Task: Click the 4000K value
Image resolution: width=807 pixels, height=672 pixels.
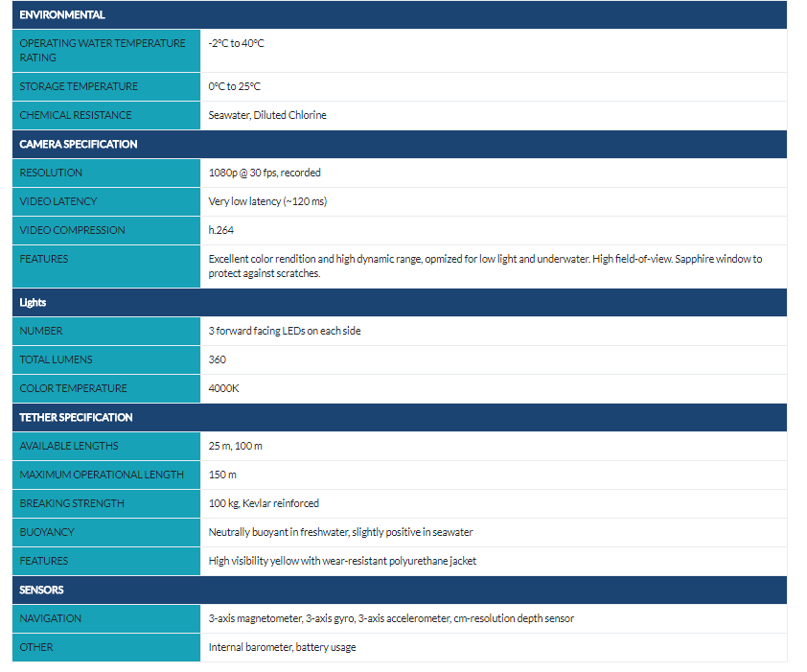Action: [x=224, y=388]
